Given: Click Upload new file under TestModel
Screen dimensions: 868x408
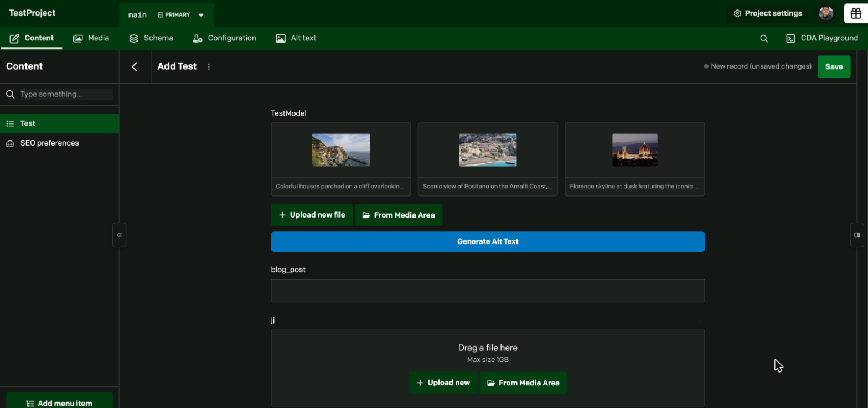Looking at the screenshot, I should [x=312, y=215].
